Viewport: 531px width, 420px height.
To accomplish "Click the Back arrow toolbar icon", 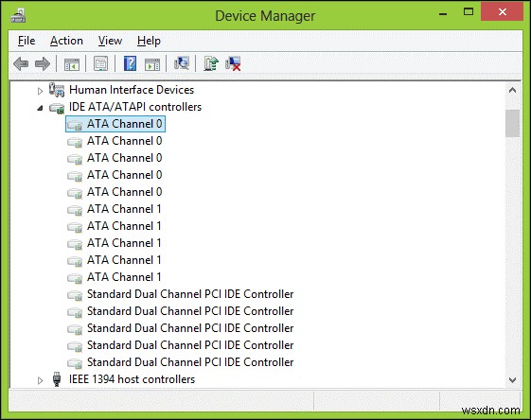I will [21, 63].
